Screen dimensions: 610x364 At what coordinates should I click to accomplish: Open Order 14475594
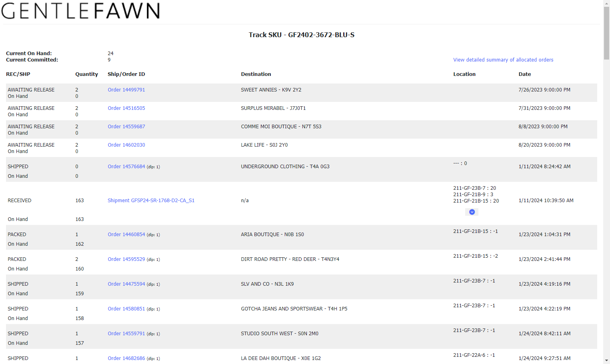[x=126, y=284]
